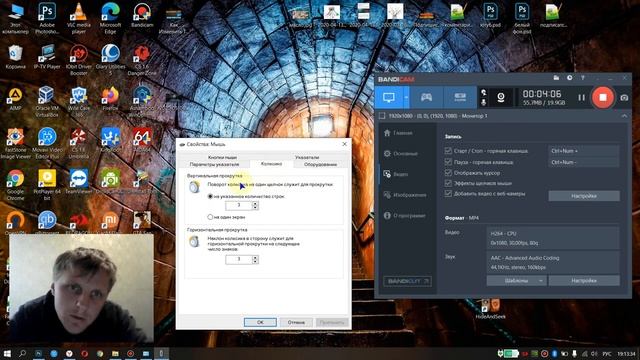
Task: Stop recording with red Bandicam button
Action: 603,97
